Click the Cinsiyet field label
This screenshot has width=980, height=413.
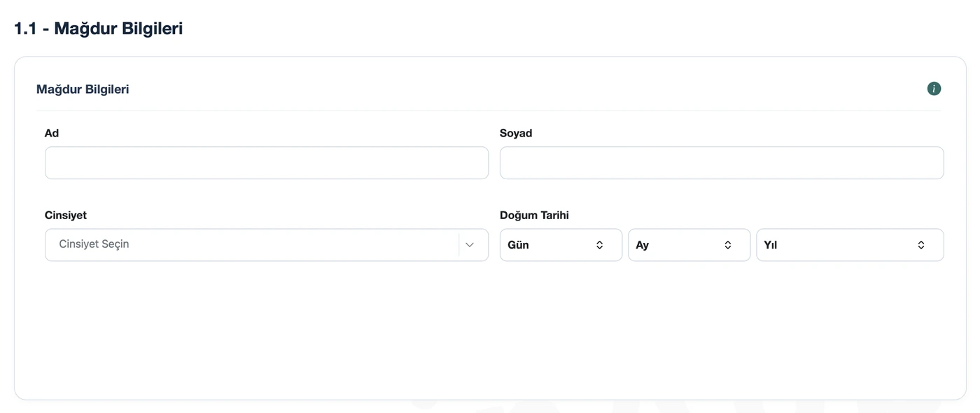66,216
